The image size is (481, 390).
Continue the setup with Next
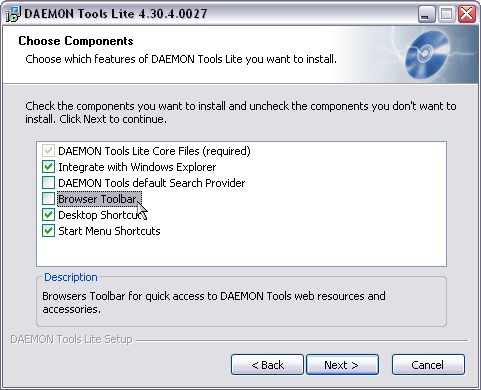click(x=342, y=365)
